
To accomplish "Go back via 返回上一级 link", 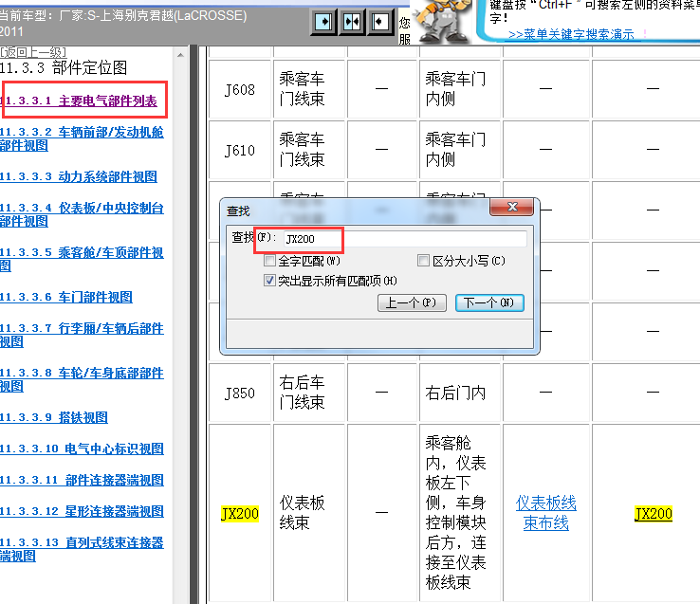I will [33, 52].
